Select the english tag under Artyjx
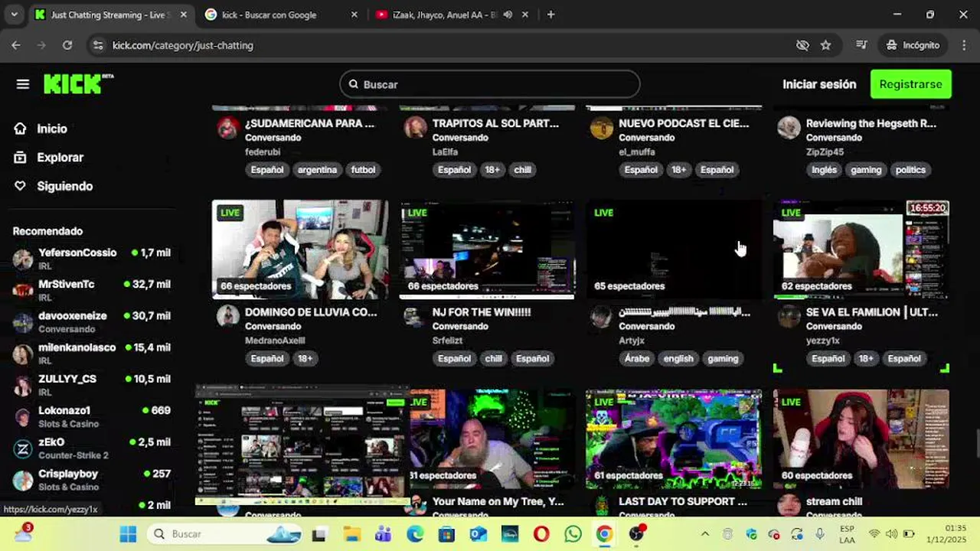Image resolution: width=980 pixels, height=551 pixels. click(x=678, y=358)
